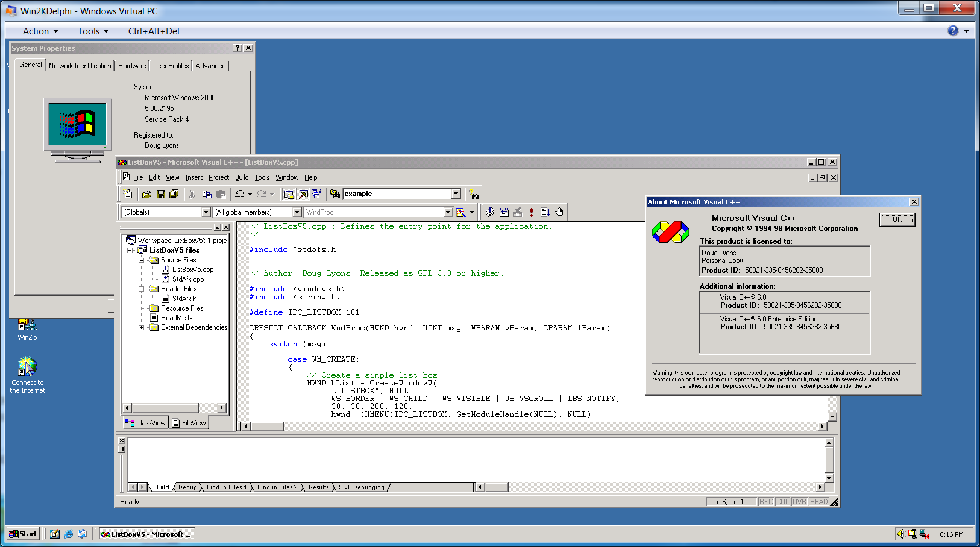Open the Build menu
The height and width of the screenshot is (547, 980).
(x=242, y=177)
